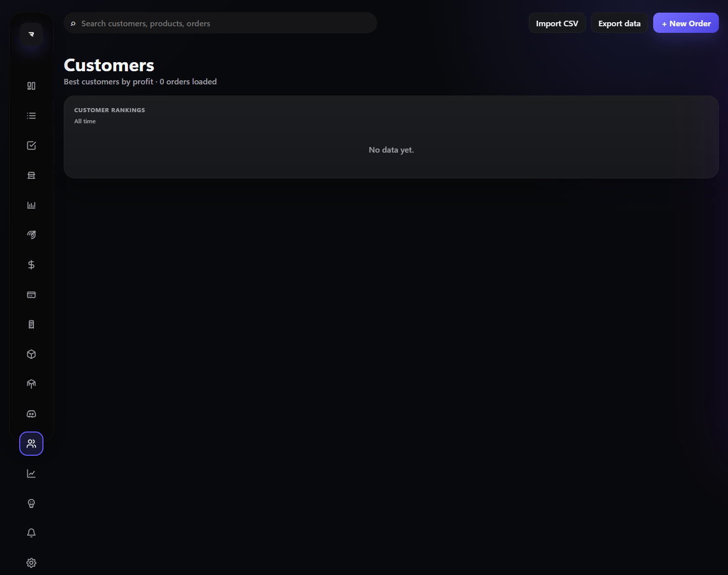The image size is (728, 575).
Task: Open the bar chart icon in sidebar
Action: [x=31, y=205]
